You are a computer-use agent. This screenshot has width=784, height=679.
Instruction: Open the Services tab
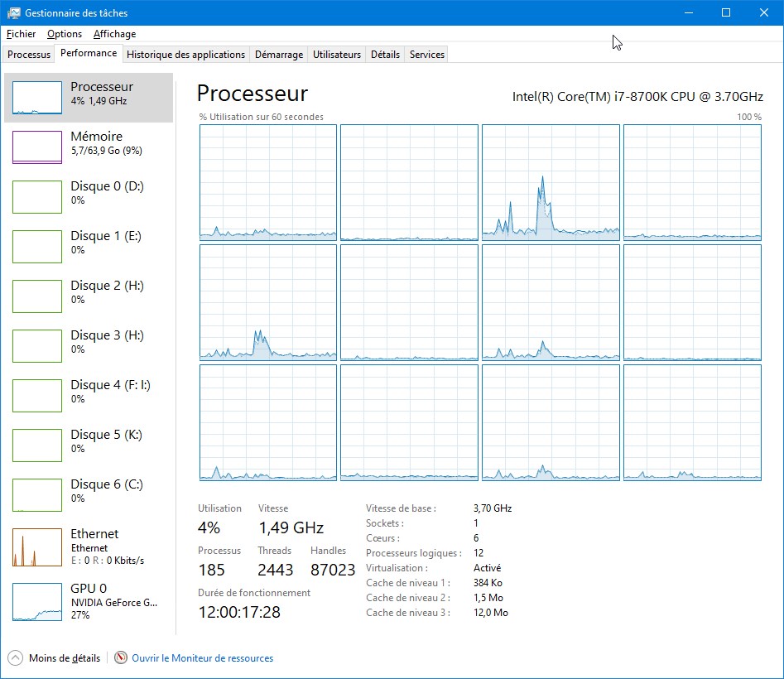click(427, 55)
